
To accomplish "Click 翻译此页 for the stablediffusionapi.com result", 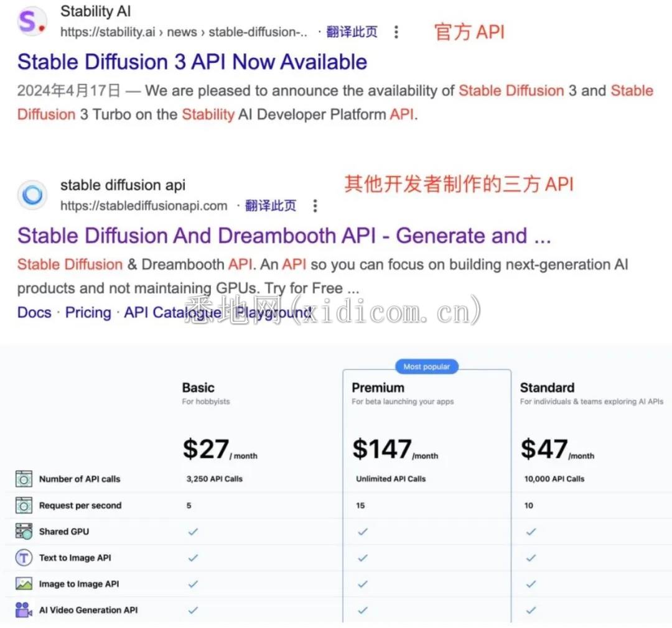I will coord(271,206).
